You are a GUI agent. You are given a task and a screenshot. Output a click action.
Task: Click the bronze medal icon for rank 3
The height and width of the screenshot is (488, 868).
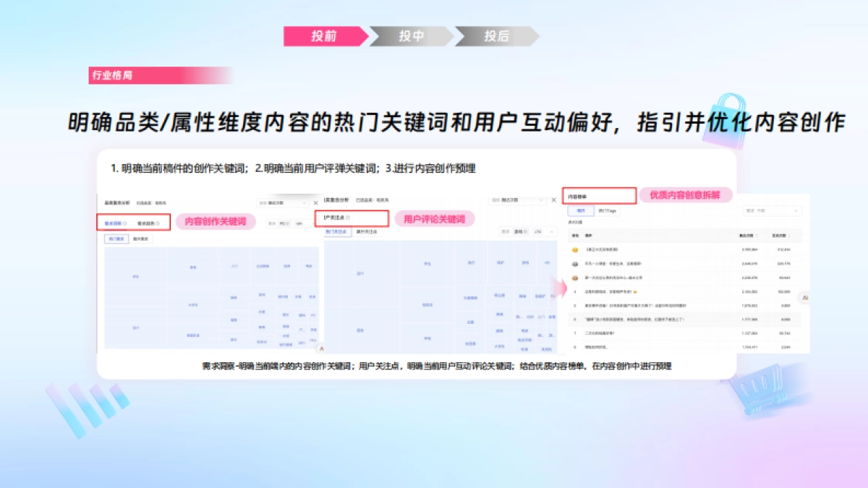click(x=574, y=277)
